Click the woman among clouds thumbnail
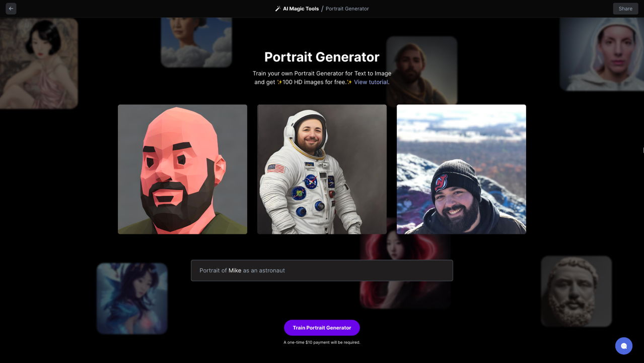Image resolution: width=644 pixels, height=363 pixels. tap(196, 43)
